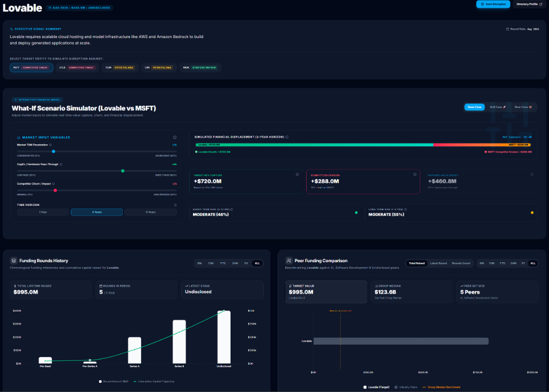Select 12M range in Peer Funding Comparison
This screenshot has width=549, height=392.
pyautogui.click(x=492, y=263)
